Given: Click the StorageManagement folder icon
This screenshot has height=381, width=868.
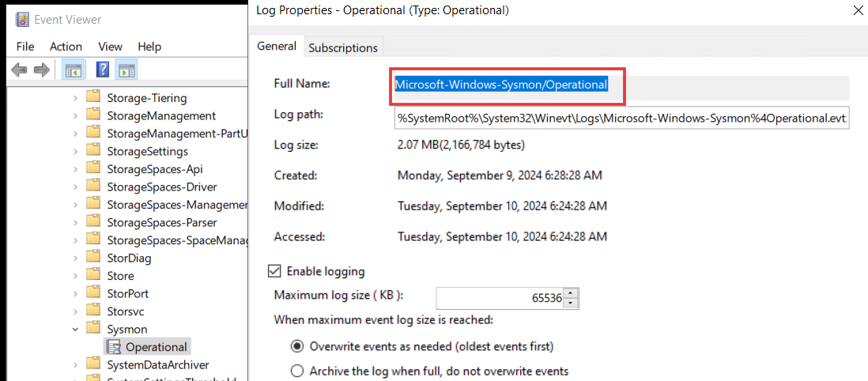Looking at the screenshot, I should click(93, 115).
